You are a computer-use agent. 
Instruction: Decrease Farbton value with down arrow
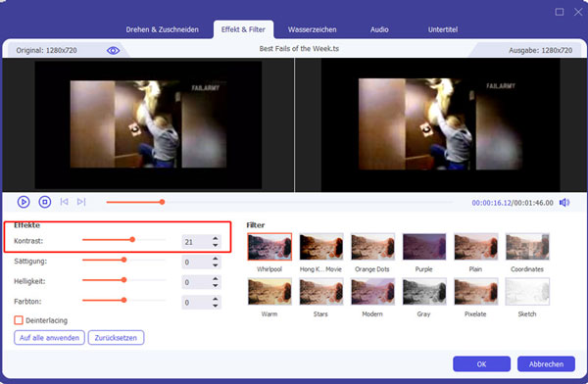216,306
